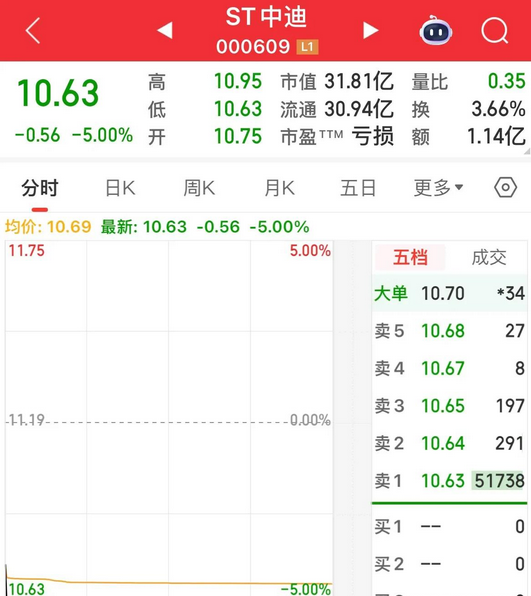Open the robot assistant icon

[x=436, y=30]
